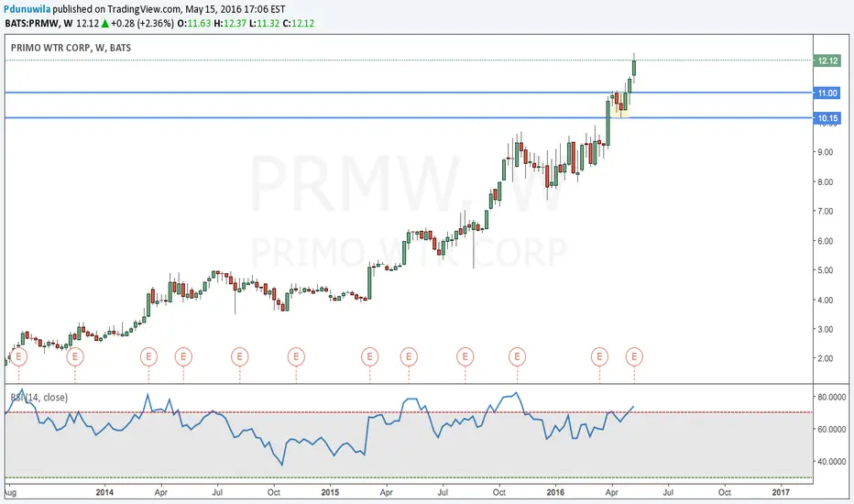Screen dimensions: 854x504
Task: Click the May 2015 earnings E marker
Action: coord(409,356)
